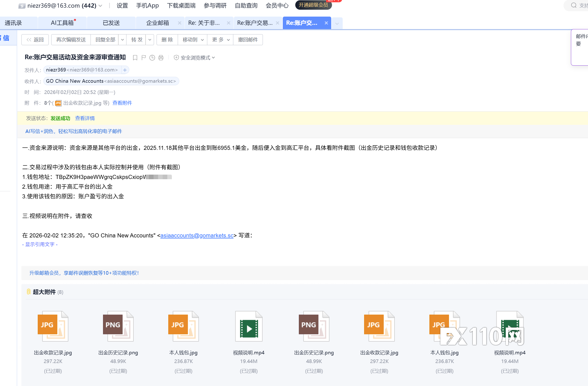The height and width of the screenshot is (386, 588).
Task: Click the 撤回邮件 button
Action: pyautogui.click(x=248, y=40)
